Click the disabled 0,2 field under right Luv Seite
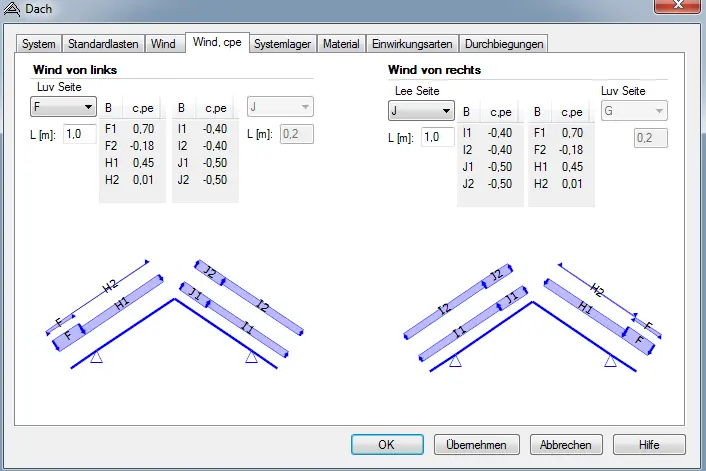 click(651, 138)
